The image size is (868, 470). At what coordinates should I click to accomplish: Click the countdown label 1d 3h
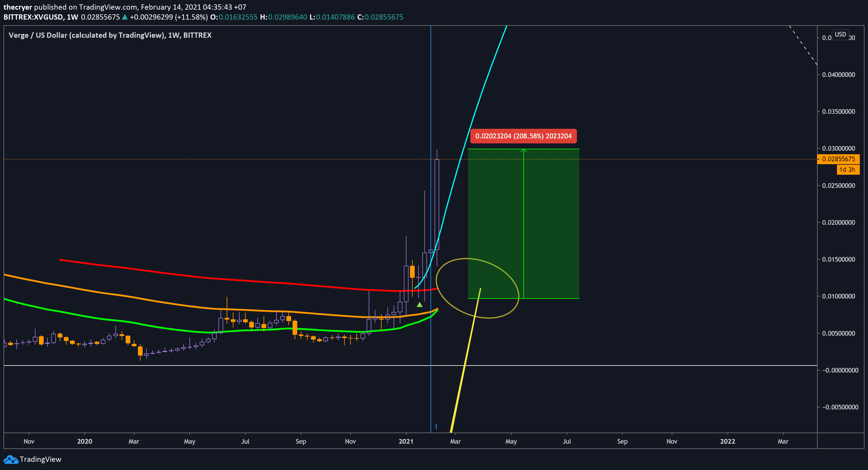click(848, 170)
